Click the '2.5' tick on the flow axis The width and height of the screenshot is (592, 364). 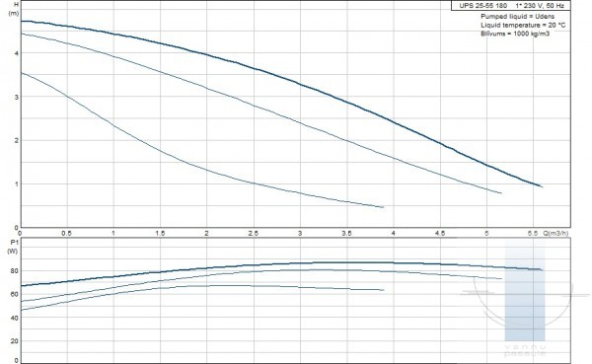coord(254,234)
